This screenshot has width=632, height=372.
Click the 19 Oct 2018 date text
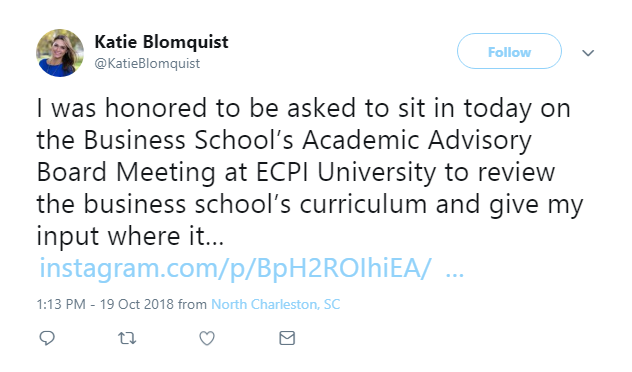137,304
